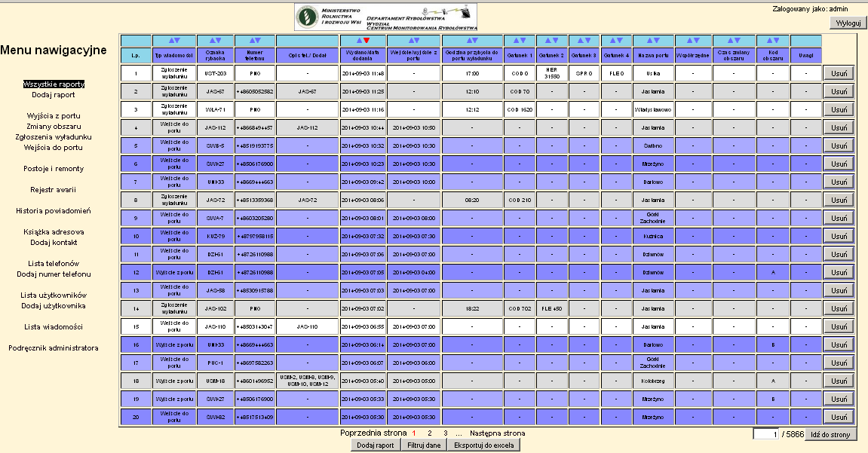Open Podręcznik administratora
The image size is (868, 453).
[54, 348]
